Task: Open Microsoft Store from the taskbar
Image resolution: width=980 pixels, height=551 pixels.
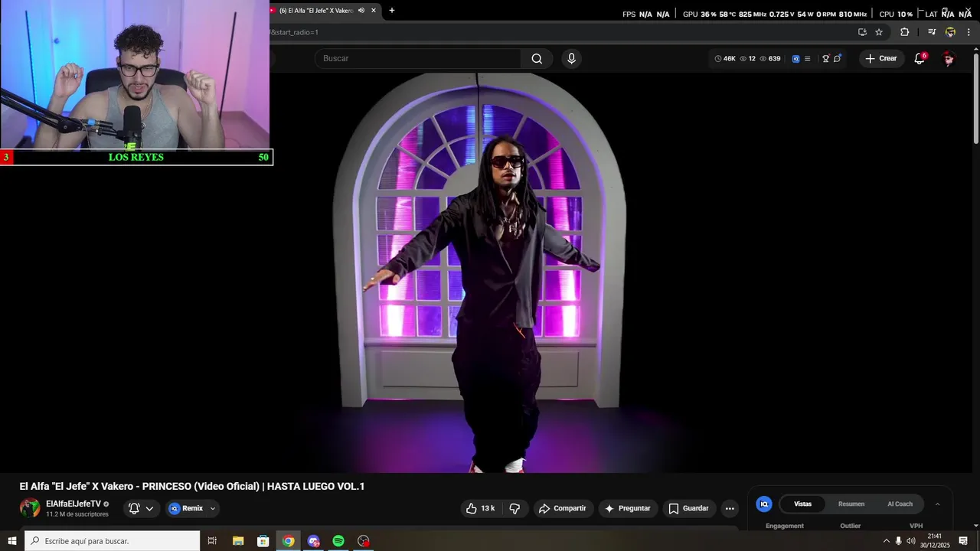Action: click(263, 541)
